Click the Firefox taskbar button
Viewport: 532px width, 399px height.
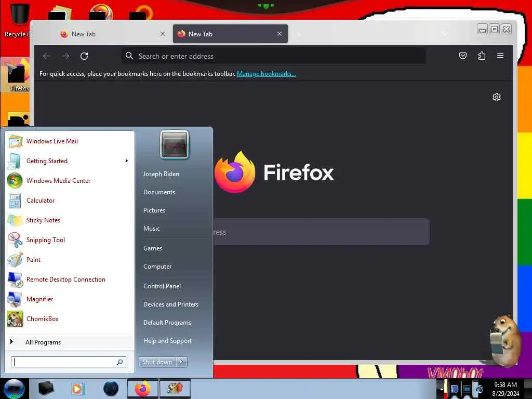(143, 389)
